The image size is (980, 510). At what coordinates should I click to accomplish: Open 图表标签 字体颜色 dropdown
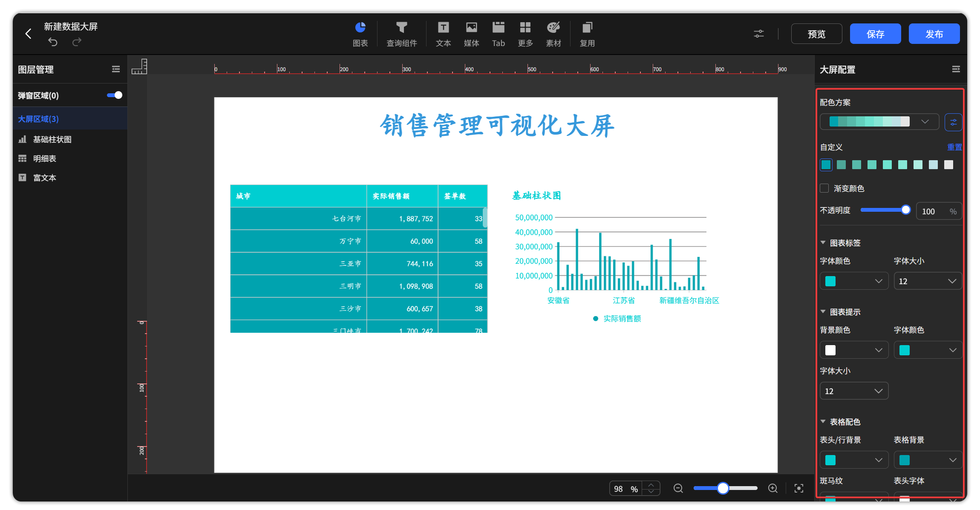click(x=854, y=281)
